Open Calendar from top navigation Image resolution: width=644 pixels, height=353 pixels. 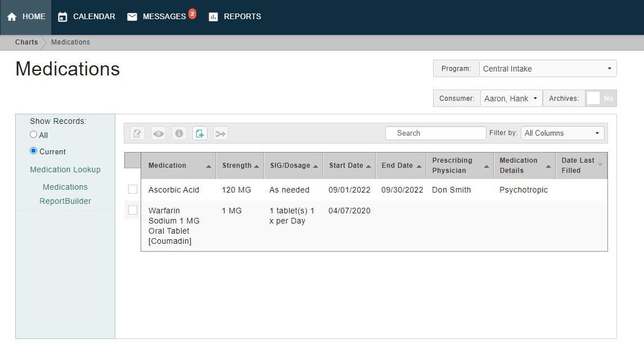click(x=87, y=17)
